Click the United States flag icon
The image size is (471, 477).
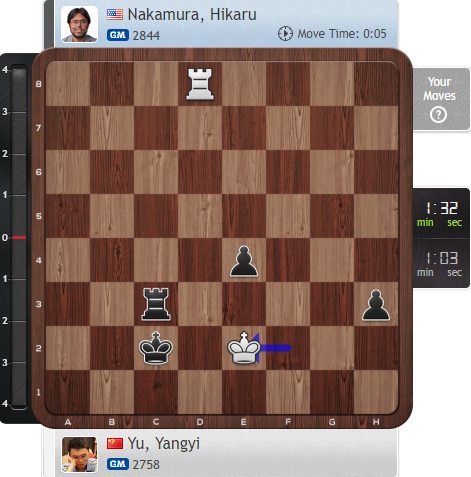coord(115,14)
